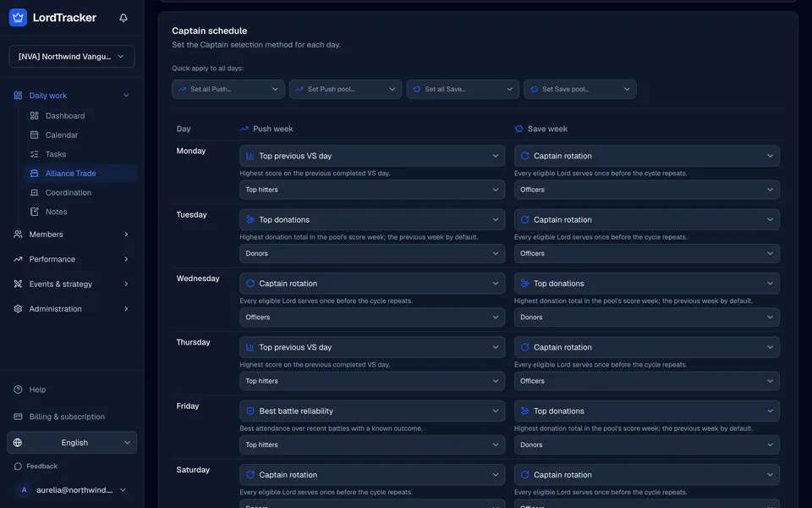This screenshot has height=508, width=812.
Task: Open notifications bell
Action: click(123, 18)
